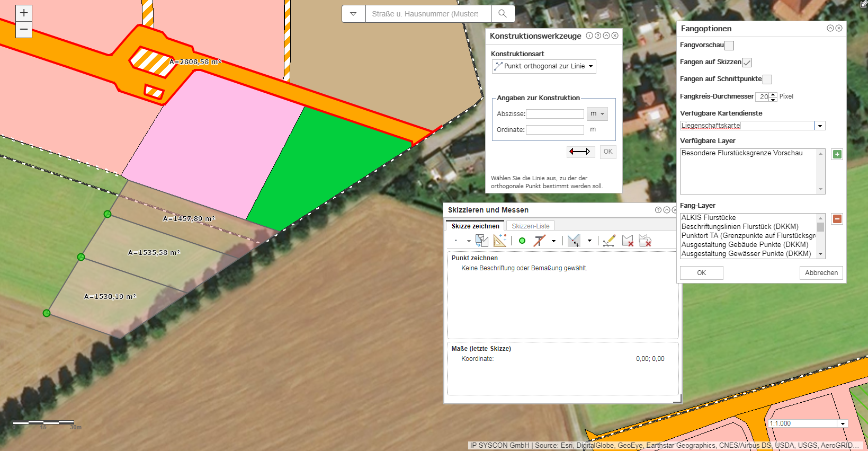
Task: Enable Fangen auf Schnittpunkte checkbox
Action: pos(767,79)
